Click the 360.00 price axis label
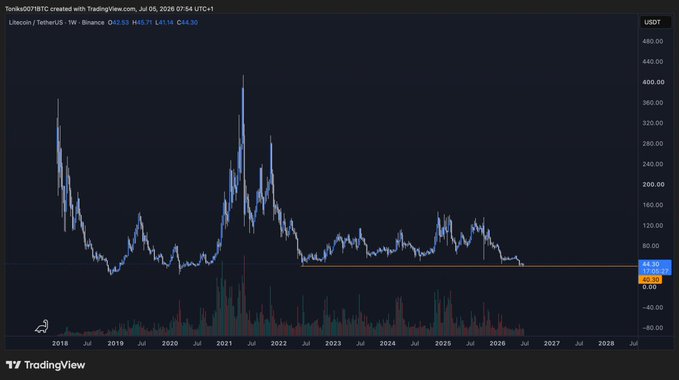 pos(653,103)
